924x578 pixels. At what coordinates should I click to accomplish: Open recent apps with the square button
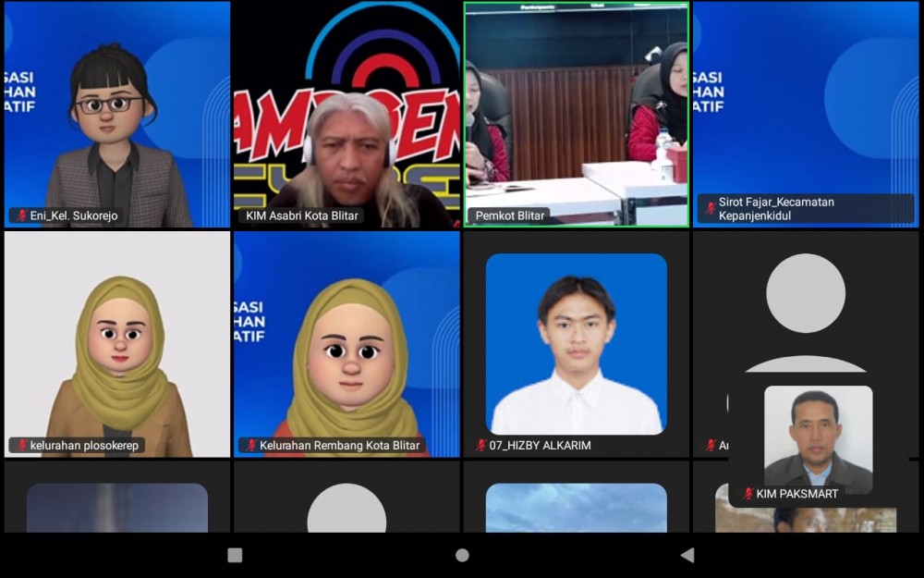tap(235, 555)
